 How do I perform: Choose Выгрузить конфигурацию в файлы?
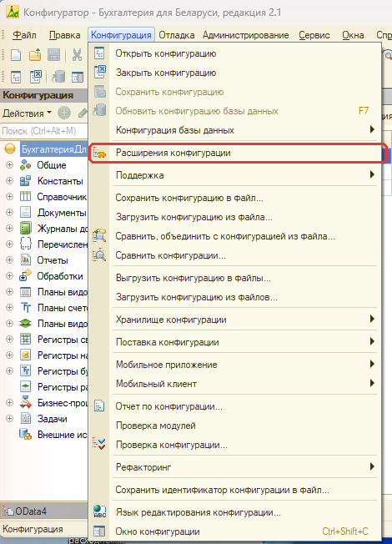coord(235,278)
